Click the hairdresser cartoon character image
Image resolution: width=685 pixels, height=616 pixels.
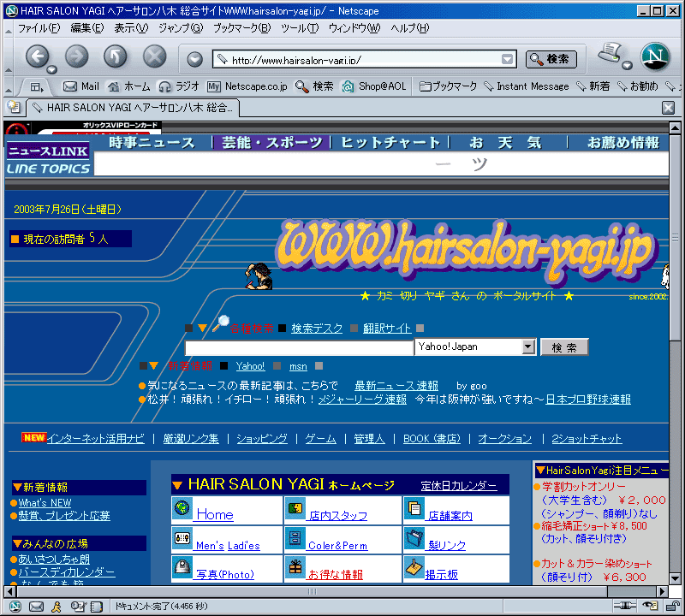[x=259, y=275]
